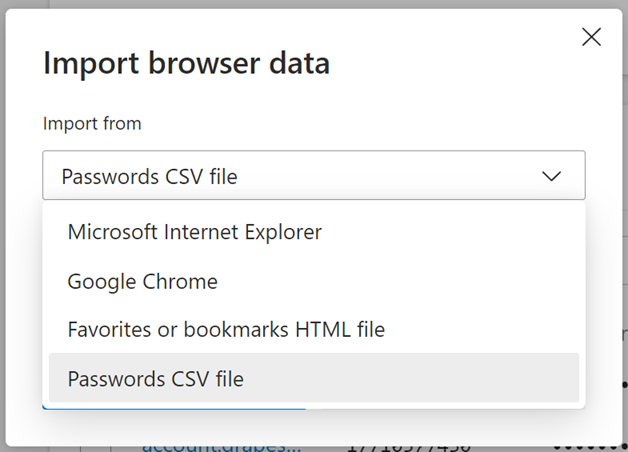Screen dimensions: 628x452
Task: Close the Import browser data dialog
Action: click(x=591, y=38)
